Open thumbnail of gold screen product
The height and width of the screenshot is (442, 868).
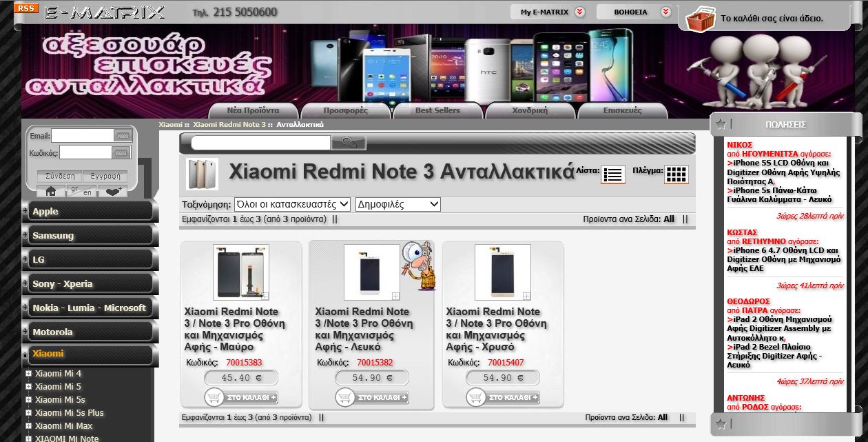coord(502,272)
